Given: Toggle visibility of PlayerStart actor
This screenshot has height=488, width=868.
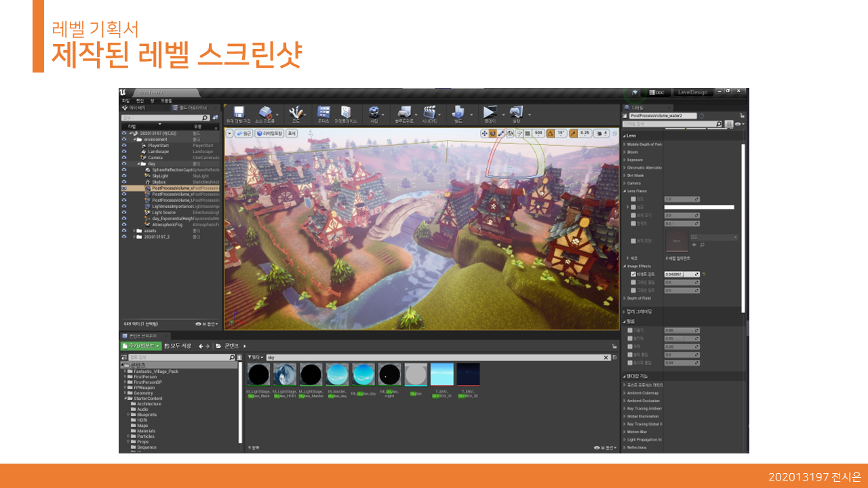Looking at the screenshot, I should [x=124, y=145].
